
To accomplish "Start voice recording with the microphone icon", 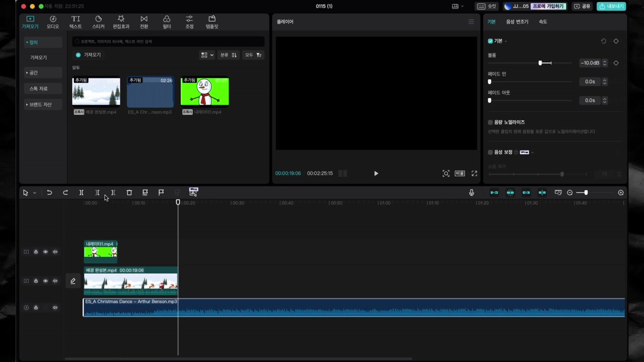I will click(x=471, y=192).
